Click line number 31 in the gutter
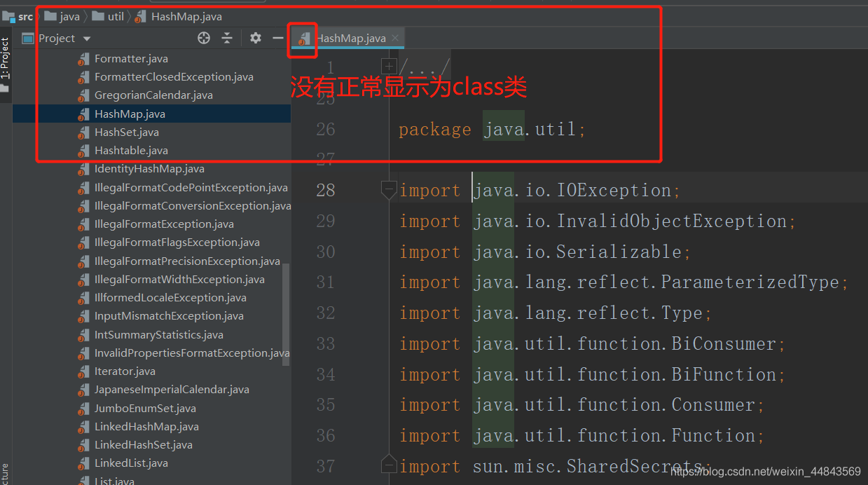The height and width of the screenshot is (485, 868). [x=326, y=282]
